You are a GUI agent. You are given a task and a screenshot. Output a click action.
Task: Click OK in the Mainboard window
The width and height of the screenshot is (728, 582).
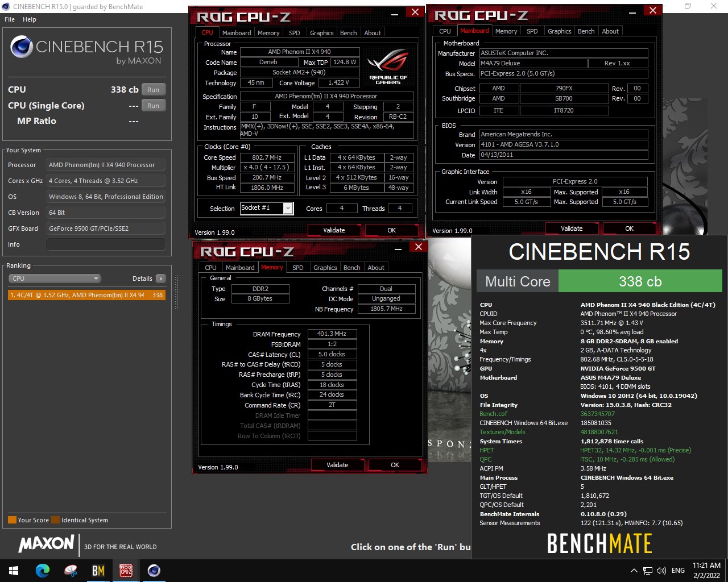pos(630,228)
